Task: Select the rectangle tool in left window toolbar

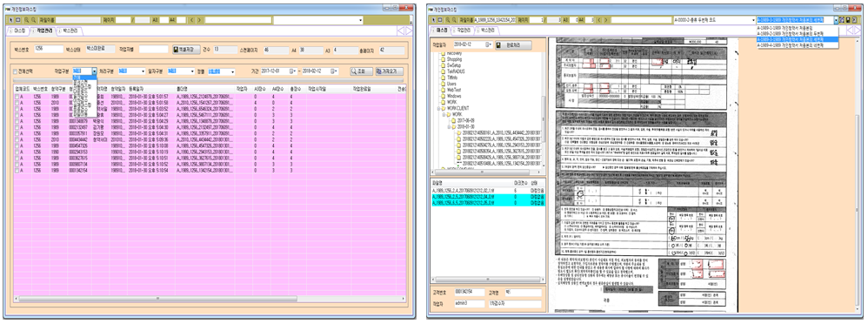Action: click(x=17, y=20)
